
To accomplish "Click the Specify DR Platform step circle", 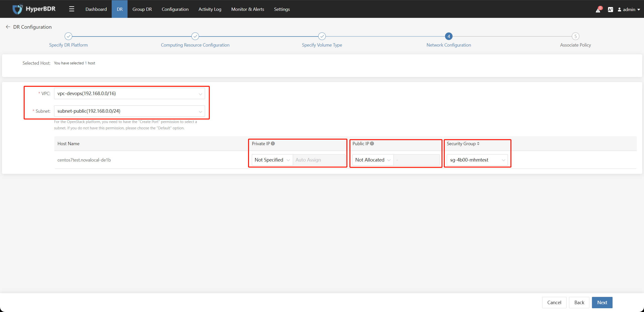I will pos(68,36).
